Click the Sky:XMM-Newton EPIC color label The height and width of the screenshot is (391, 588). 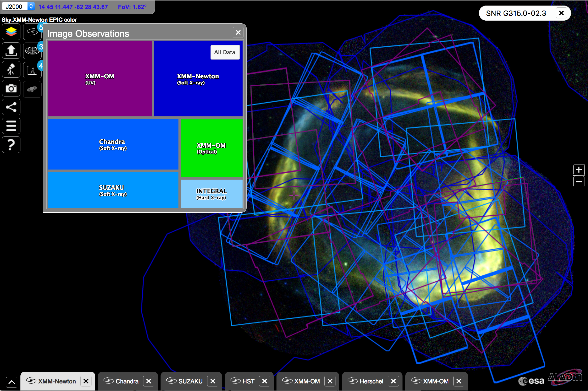coord(39,20)
